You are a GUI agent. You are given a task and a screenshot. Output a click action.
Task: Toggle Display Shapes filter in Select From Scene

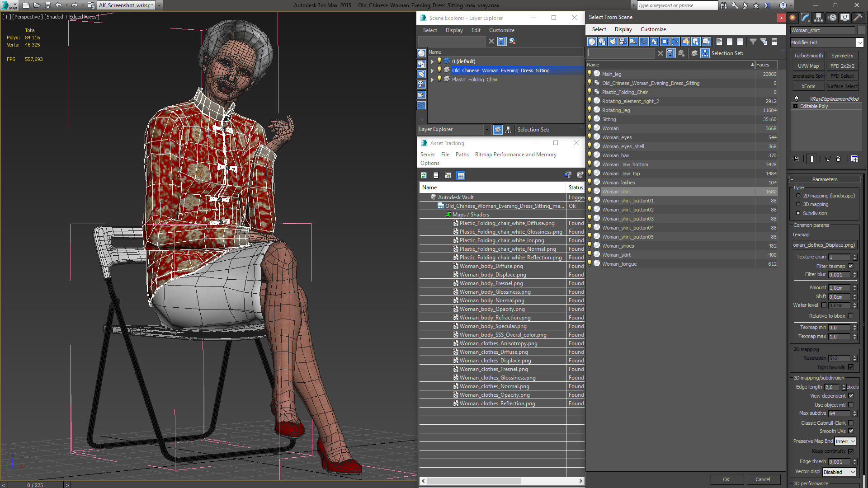602,42
